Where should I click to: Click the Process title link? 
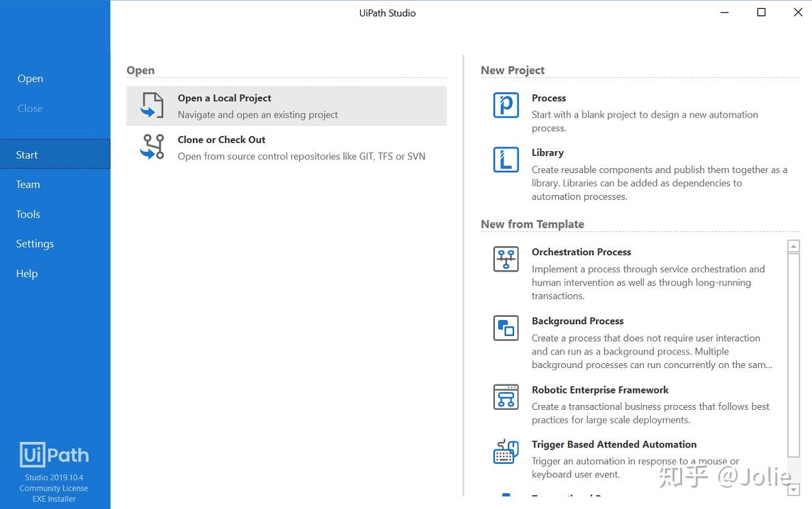click(549, 98)
